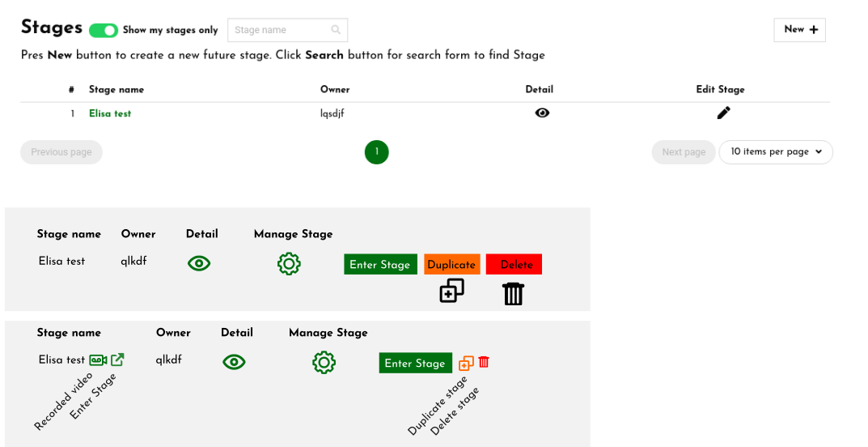Click the Edit Stage column header
This screenshot has height=447, width=868.
720,89
